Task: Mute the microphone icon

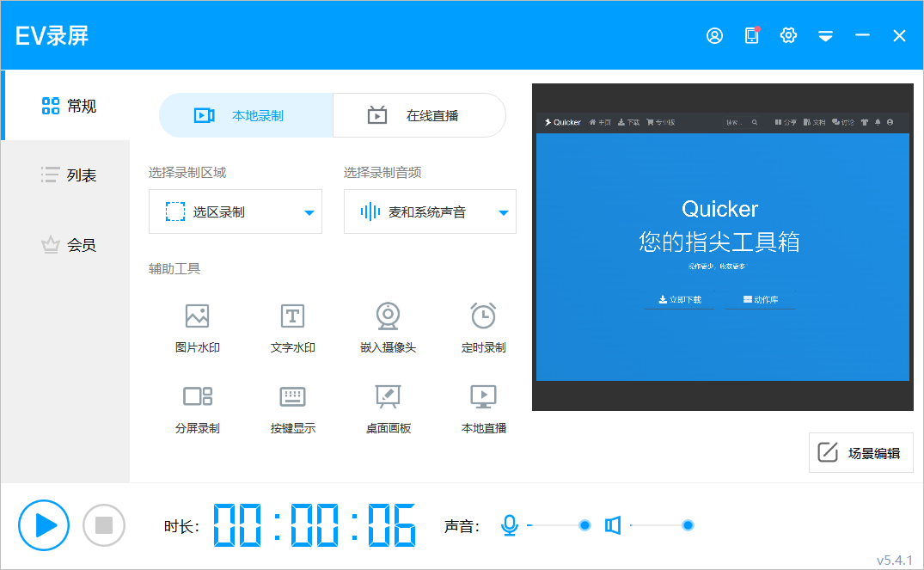Action: 510,524
